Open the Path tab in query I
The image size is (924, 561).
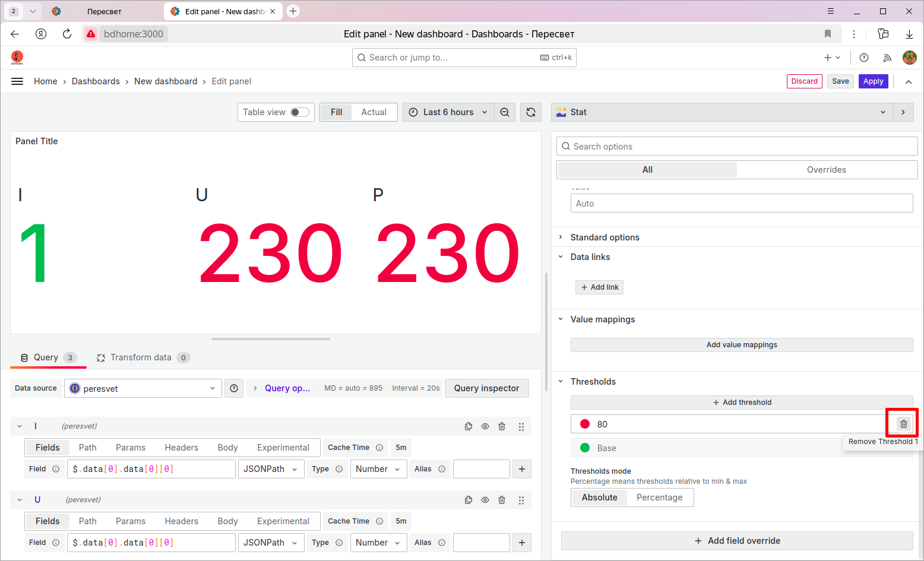[x=88, y=448]
